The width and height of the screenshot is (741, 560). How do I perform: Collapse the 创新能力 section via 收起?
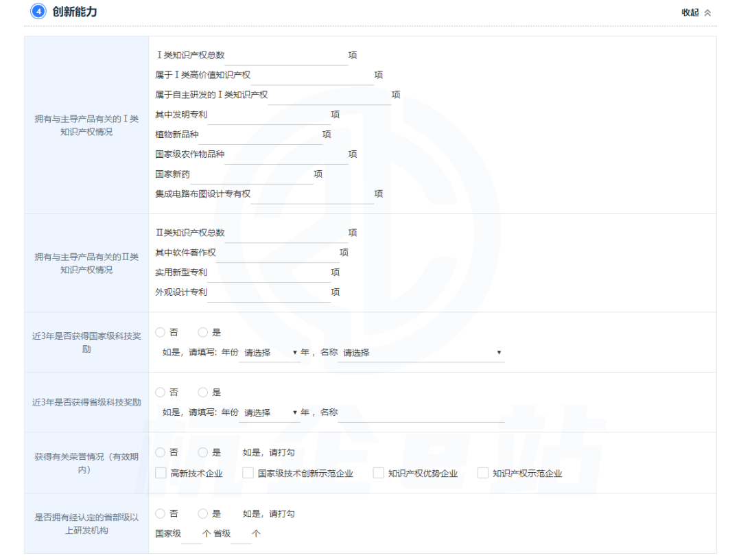(x=690, y=13)
